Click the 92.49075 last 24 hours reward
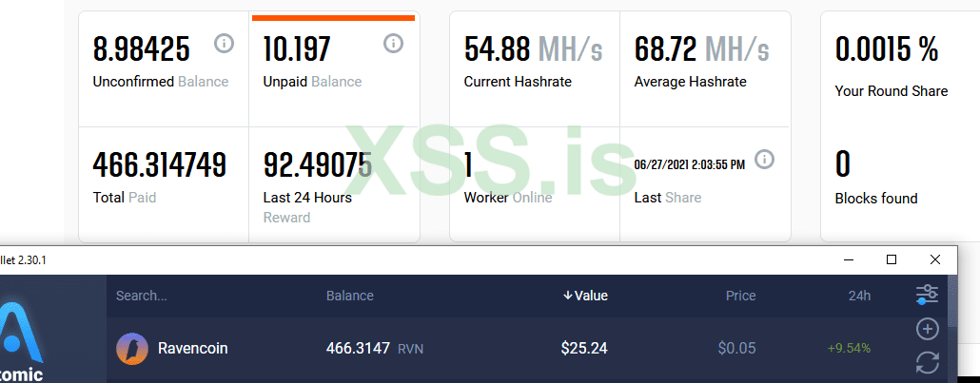Screen dimensions: 980x383 pos(318,165)
